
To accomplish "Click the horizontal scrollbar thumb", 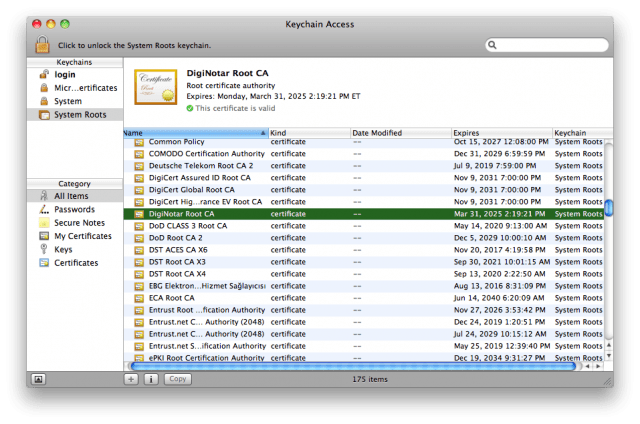I will pyautogui.click(x=353, y=366).
